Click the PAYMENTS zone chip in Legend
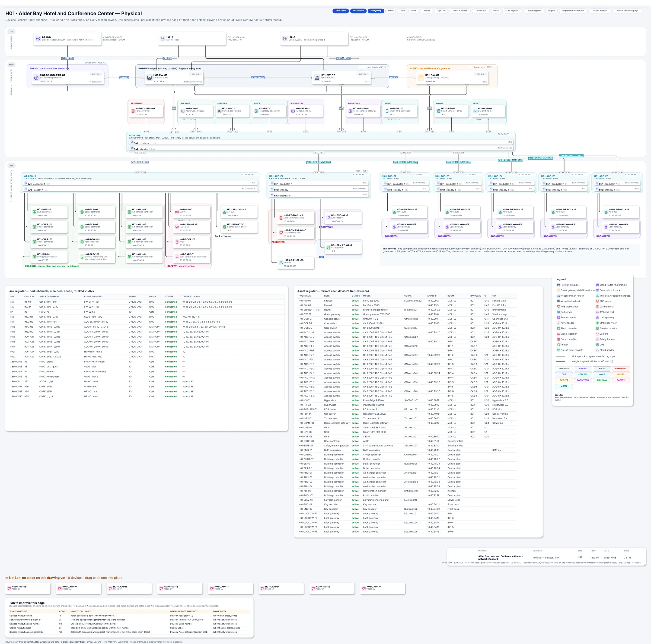This screenshot has width=651, height=644. [621, 369]
